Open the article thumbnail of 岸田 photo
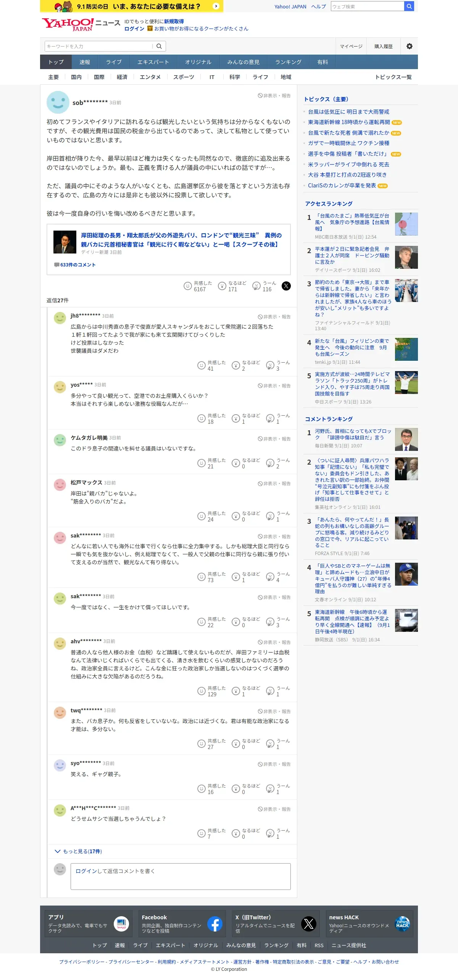This screenshot has width=458, height=980. click(65, 242)
